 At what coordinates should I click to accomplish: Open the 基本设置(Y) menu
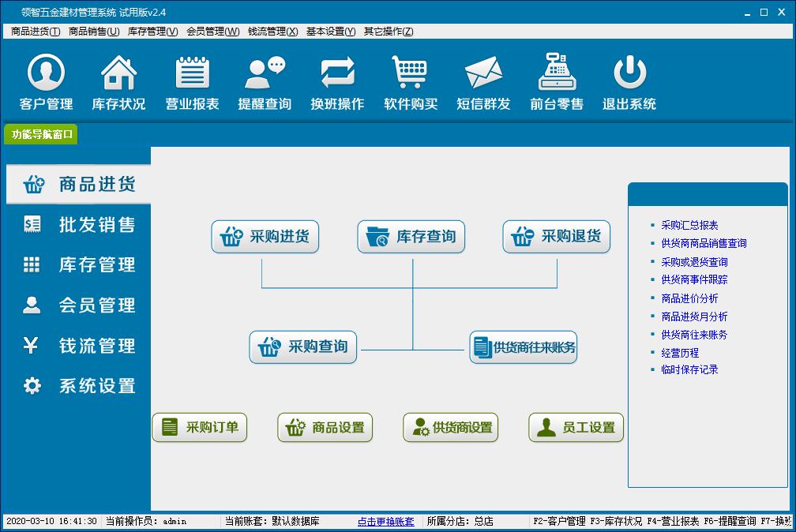pos(330,32)
